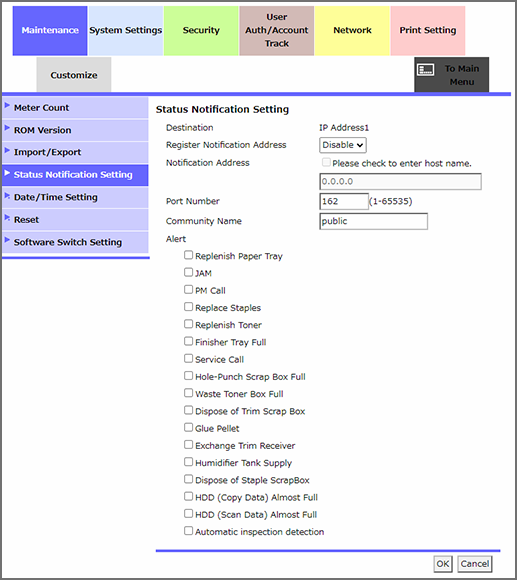Switch to the System Settings tab
The image size is (517, 580).
coord(126,31)
